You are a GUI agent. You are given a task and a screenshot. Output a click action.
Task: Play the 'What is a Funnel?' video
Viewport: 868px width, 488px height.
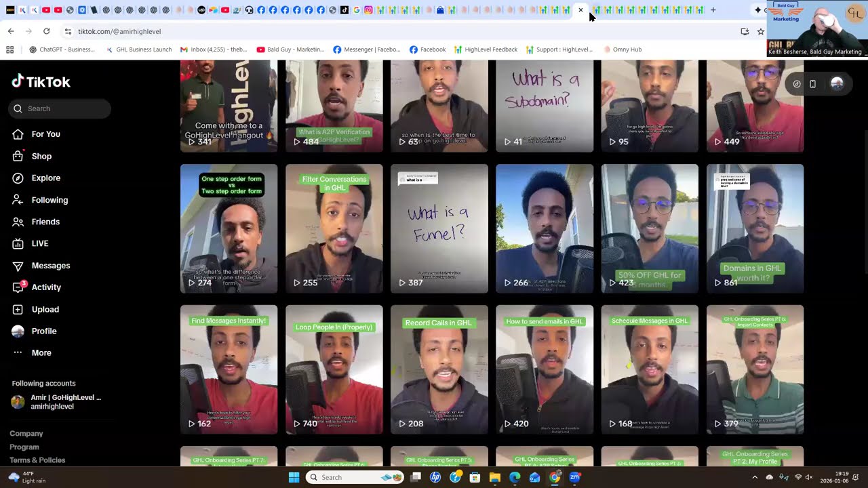click(x=439, y=228)
